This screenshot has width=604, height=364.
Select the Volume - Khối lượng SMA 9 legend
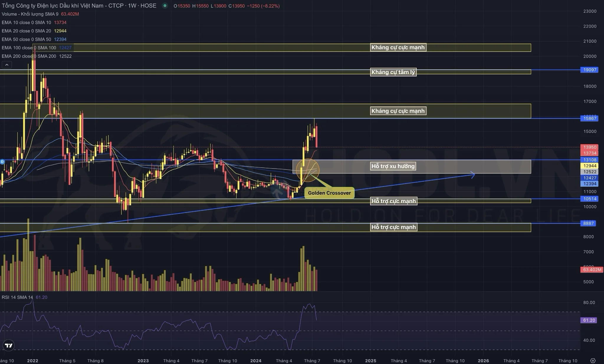click(30, 14)
